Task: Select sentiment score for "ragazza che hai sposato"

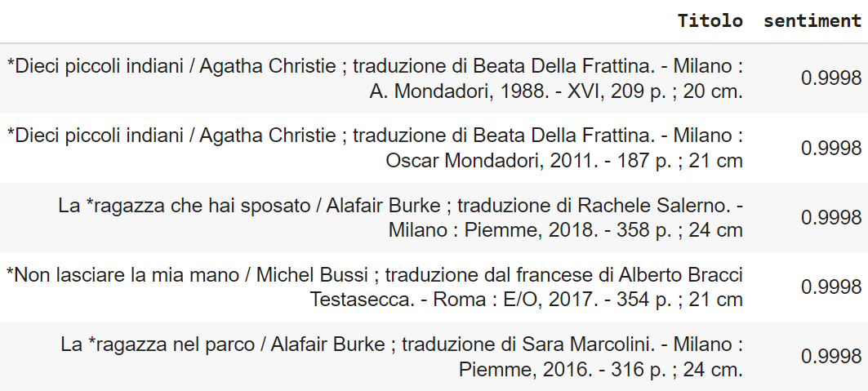Action: click(831, 218)
